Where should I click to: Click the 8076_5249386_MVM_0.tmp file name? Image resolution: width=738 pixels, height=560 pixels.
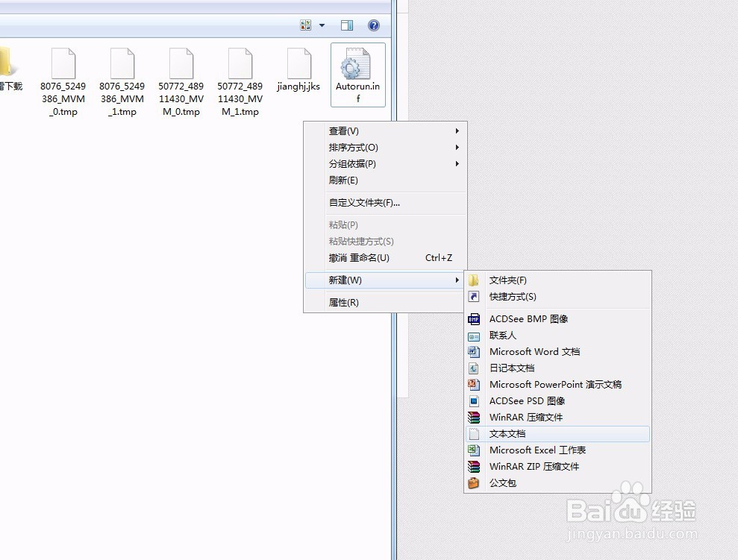pos(63,98)
